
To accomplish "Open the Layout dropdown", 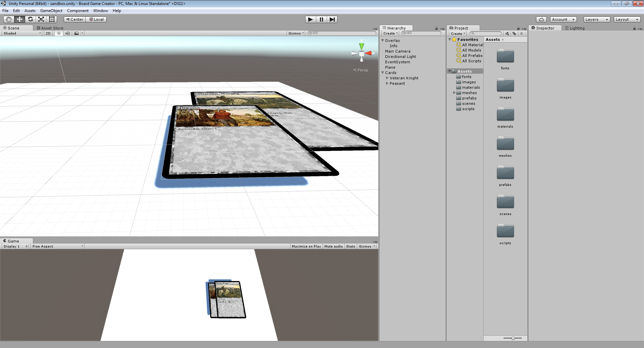I will click(x=627, y=19).
